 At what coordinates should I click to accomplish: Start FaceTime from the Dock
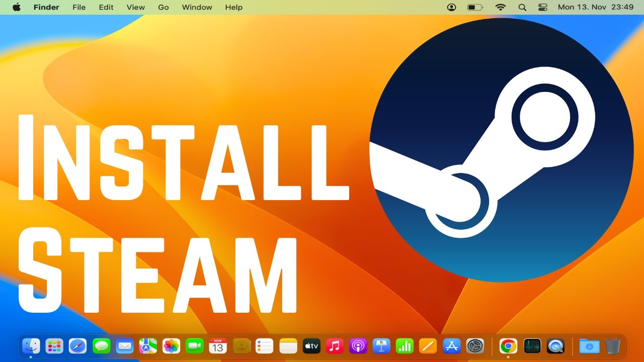pyautogui.click(x=194, y=346)
